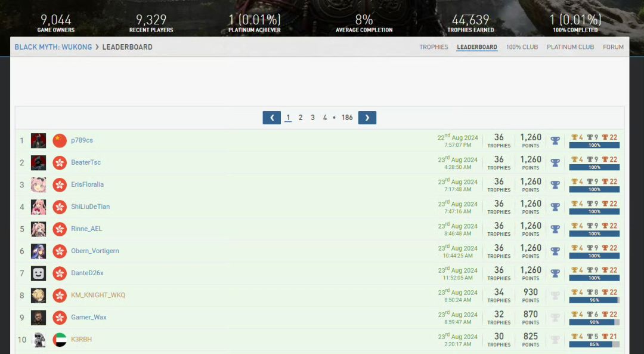The width and height of the screenshot is (644, 354).
Task: Click the 90% progress bar for Gamer_Wax
Action: click(x=595, y=322)
